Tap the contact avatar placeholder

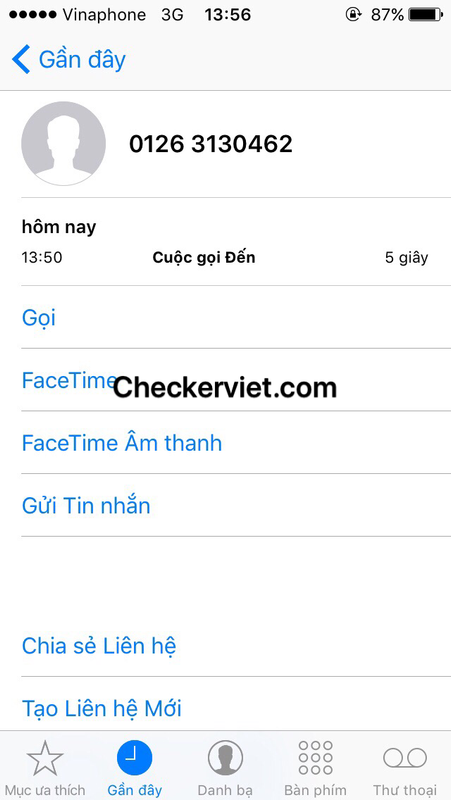pos(63,143)
